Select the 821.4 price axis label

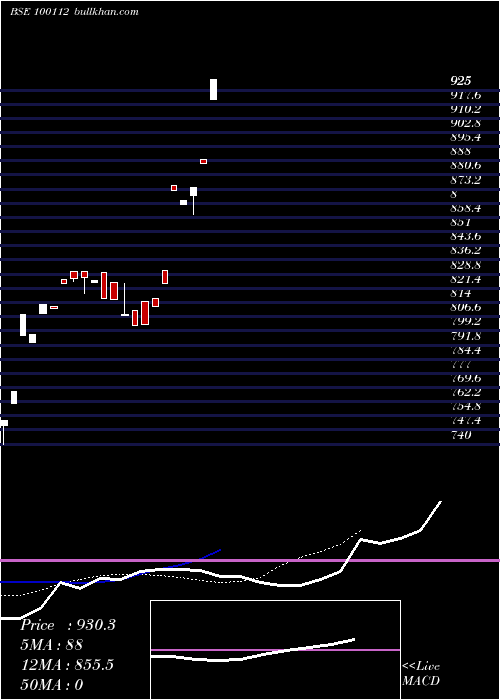click(466, 279)
